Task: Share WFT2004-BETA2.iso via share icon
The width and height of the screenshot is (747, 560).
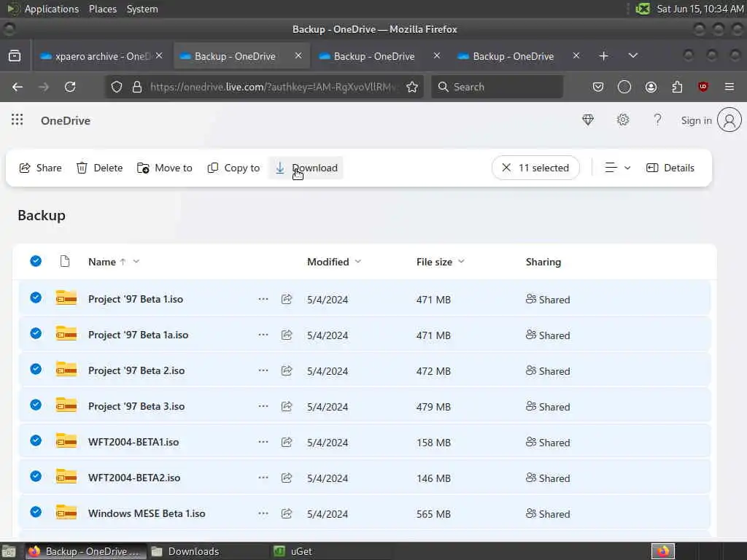Action: [286, 478]
